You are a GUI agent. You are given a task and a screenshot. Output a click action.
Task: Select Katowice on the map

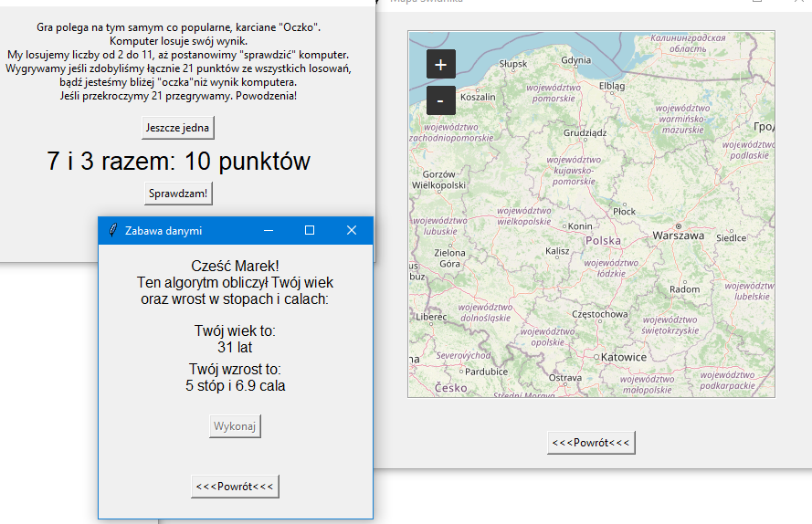pyautogui.click(x=624, y=357)
